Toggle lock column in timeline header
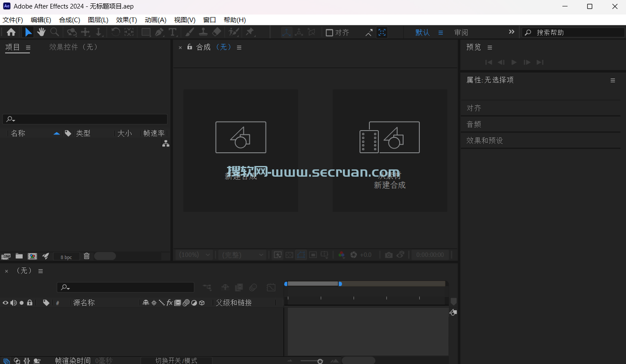Image resolution: width=626 pixels, height=364 pixels. tap(30, 303)
